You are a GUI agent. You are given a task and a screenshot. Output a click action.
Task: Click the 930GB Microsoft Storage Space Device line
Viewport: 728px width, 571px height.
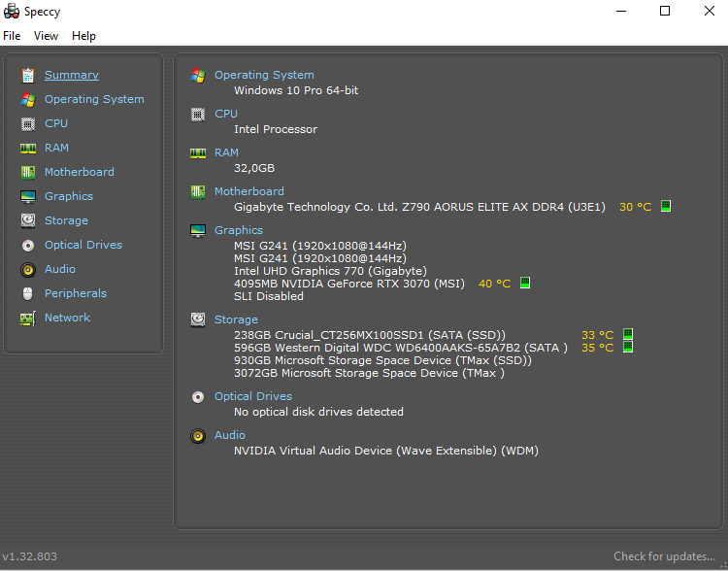(383, 360)
